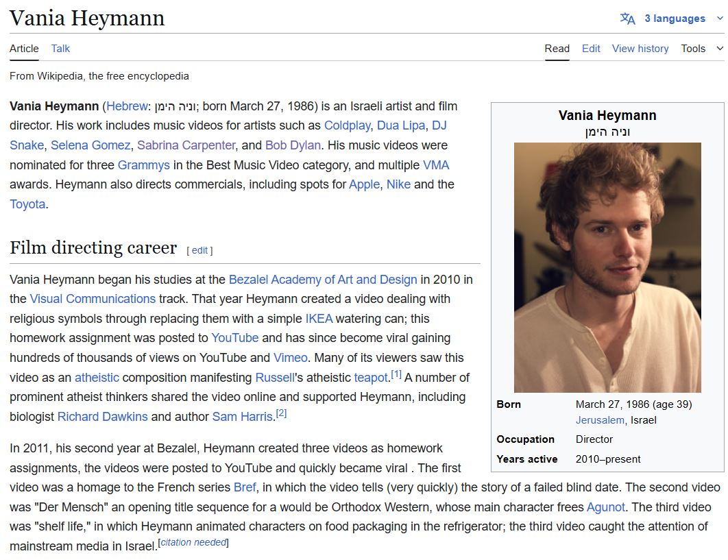Click the Vania Heymann page title
728x560 pixels.
click(x=87, y=19)
